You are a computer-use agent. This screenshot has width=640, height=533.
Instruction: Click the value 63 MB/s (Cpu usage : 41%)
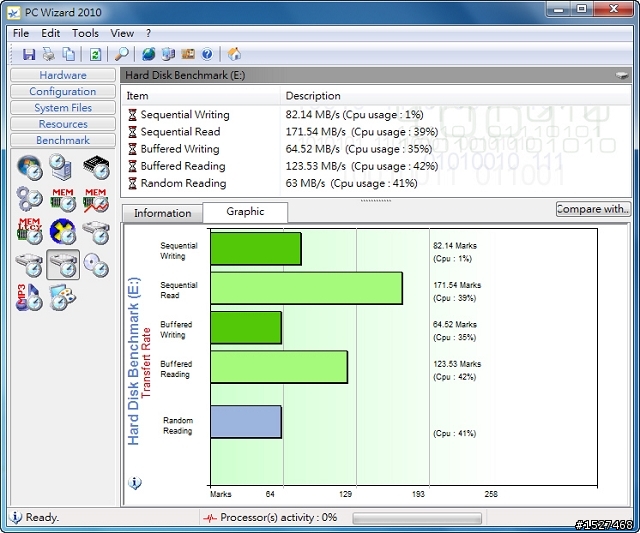(x=351, y=183)
